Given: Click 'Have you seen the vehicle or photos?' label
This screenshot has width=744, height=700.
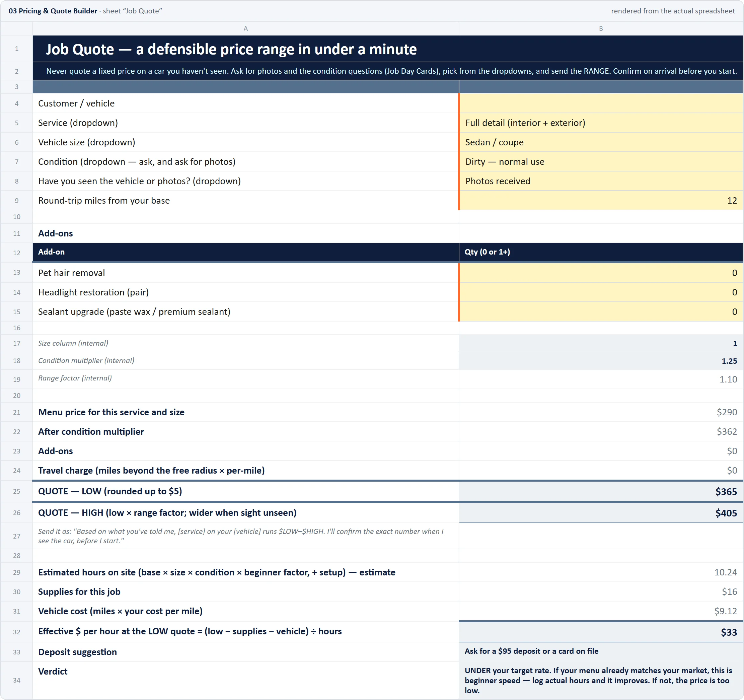Looking at the screenshot, I should pyautogui.click(x=139, y=181).
